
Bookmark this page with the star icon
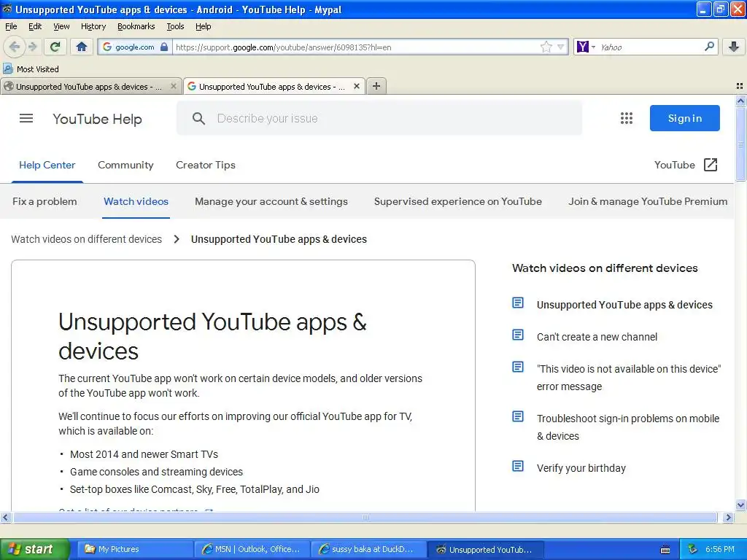tap(546, 47)
